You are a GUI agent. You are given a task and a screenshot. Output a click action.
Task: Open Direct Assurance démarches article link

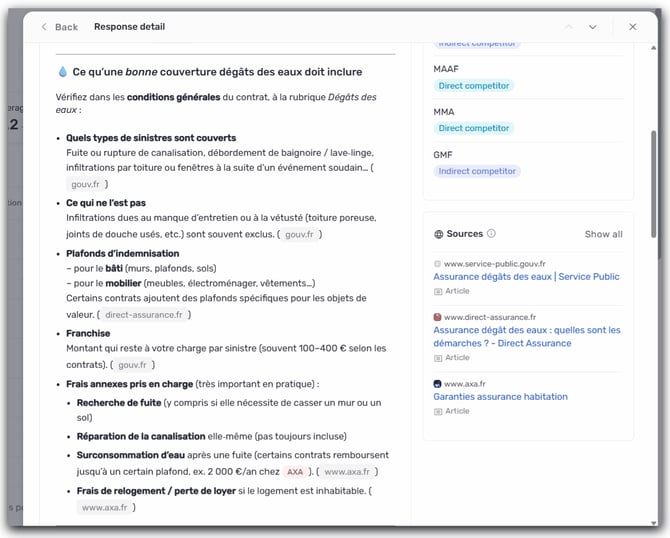click(527, 337)
